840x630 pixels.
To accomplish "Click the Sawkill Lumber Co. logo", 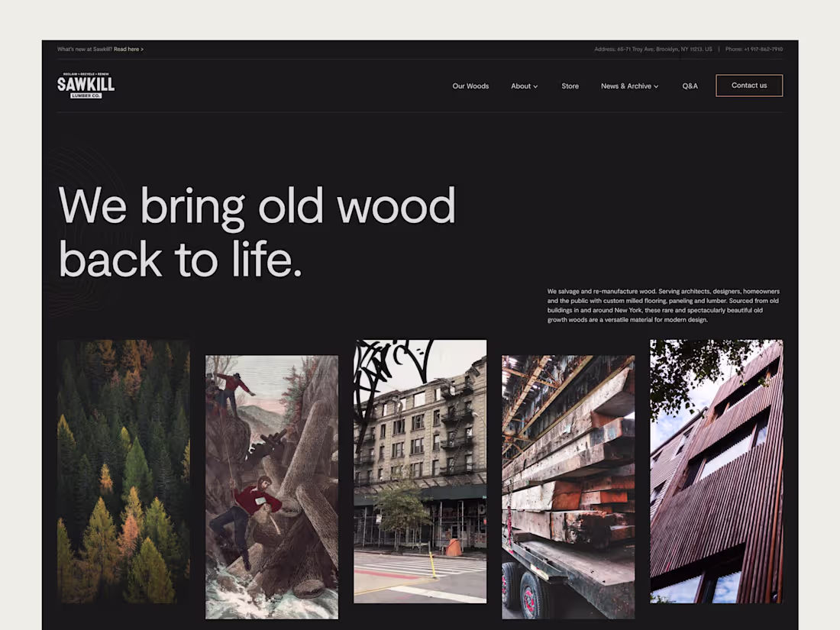I will (x=86, y=86).
